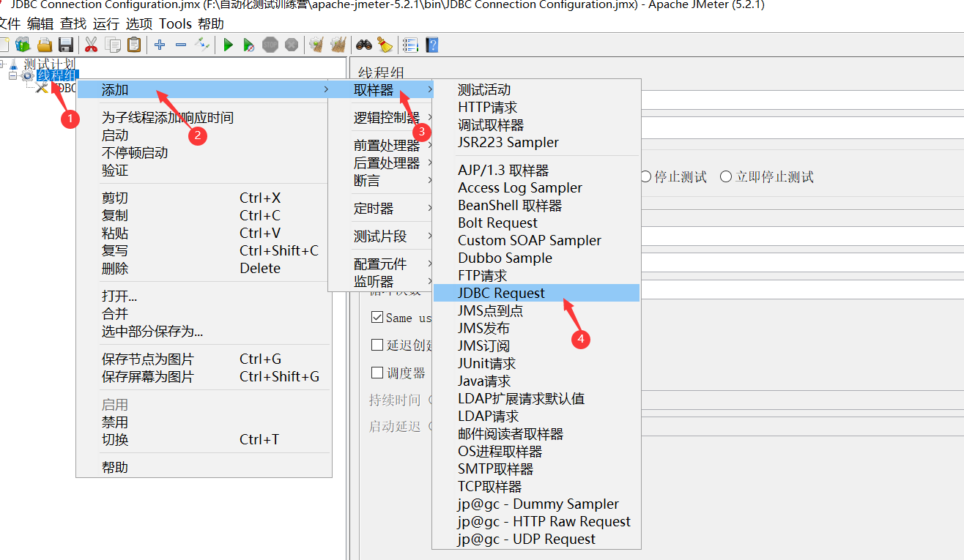964x560 pixels.
Task: Click the Cut scissors icon
Action: tap(91, 45)
